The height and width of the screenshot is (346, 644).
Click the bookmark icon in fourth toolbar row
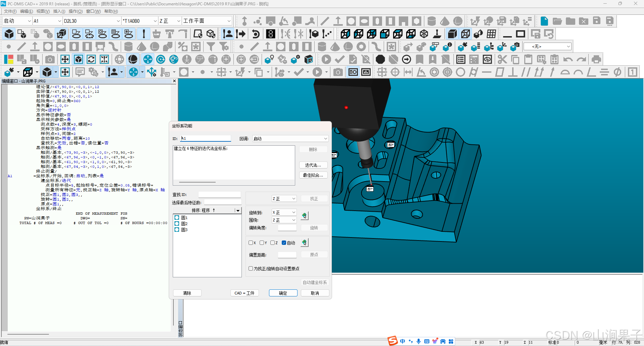(420, 60)
